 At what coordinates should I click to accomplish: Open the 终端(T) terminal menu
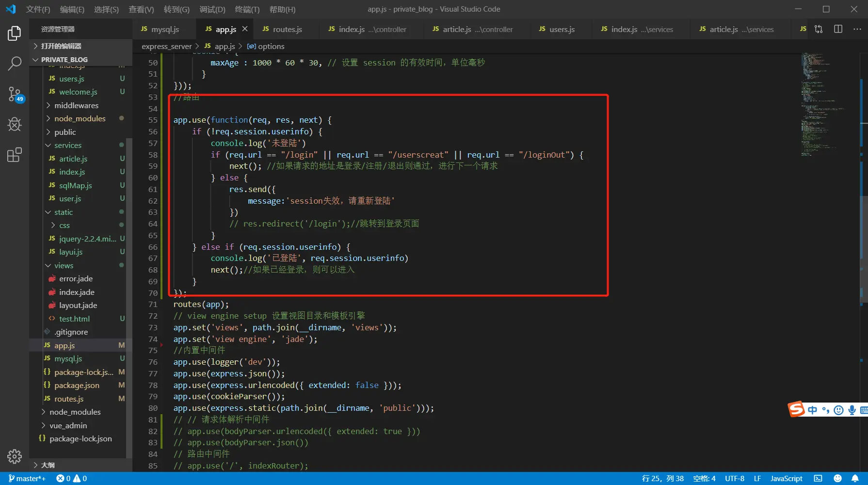coord(247,9)
